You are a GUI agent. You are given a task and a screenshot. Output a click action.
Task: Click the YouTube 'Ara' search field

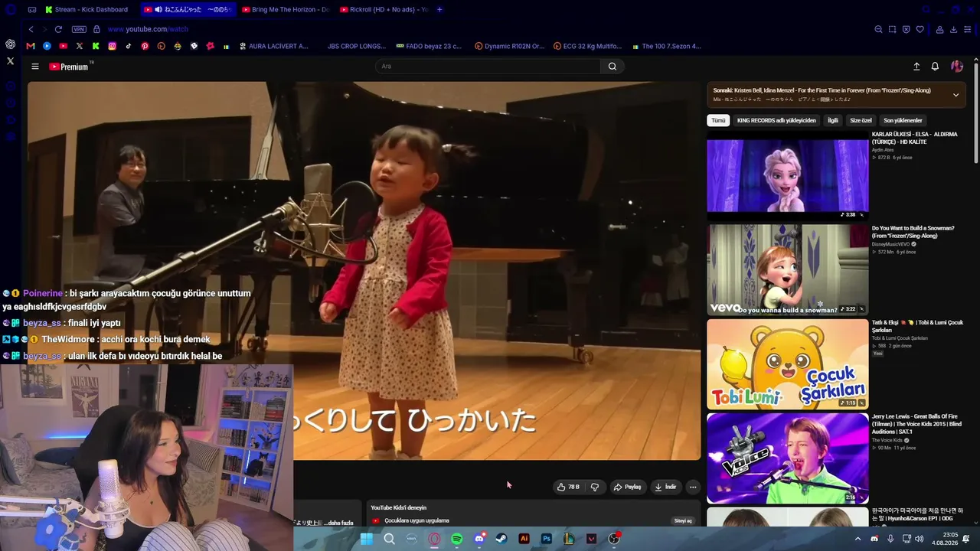[488, 67]
